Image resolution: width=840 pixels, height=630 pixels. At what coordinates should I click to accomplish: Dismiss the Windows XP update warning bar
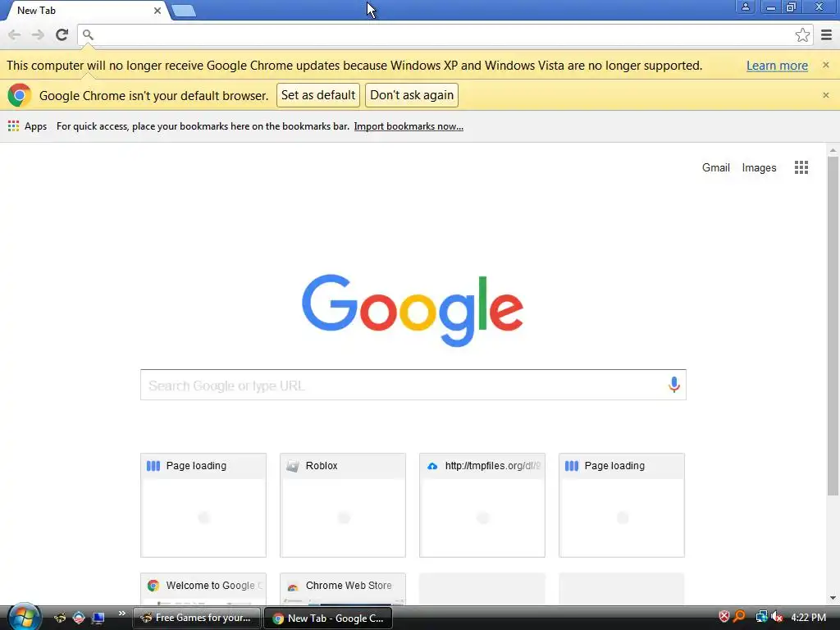point(825,65)
